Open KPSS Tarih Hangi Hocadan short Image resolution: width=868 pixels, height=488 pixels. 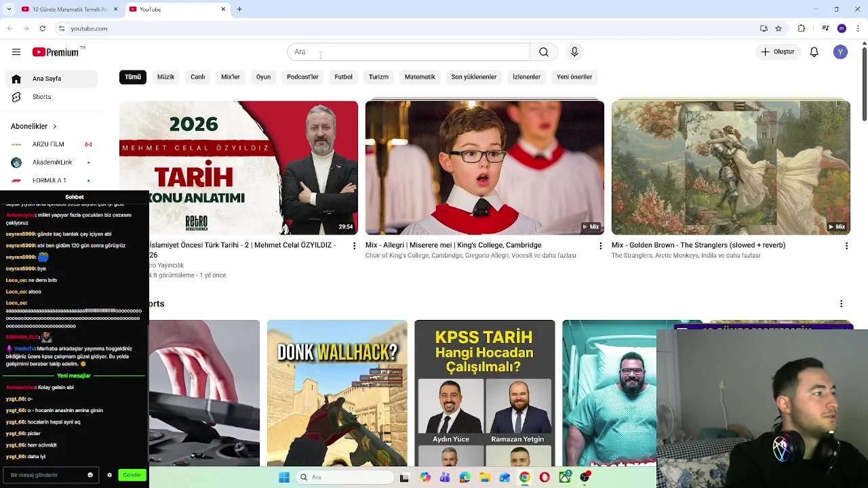(x=485, y=393)
